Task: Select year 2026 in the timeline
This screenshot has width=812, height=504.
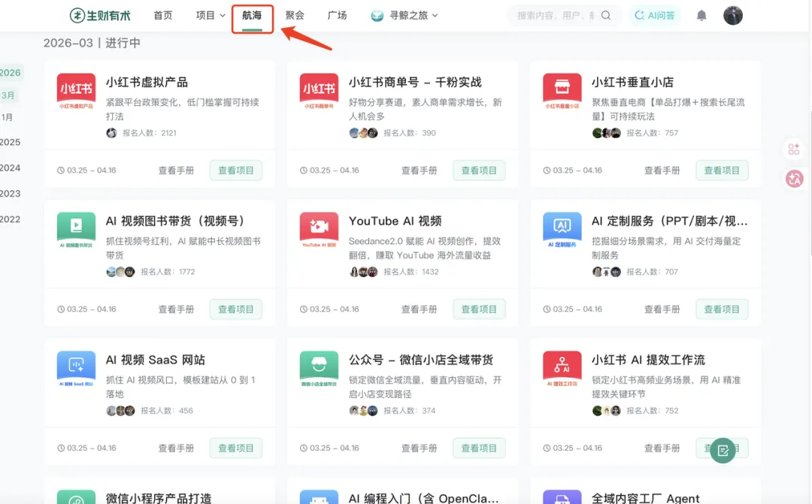Action: (11, 72)
